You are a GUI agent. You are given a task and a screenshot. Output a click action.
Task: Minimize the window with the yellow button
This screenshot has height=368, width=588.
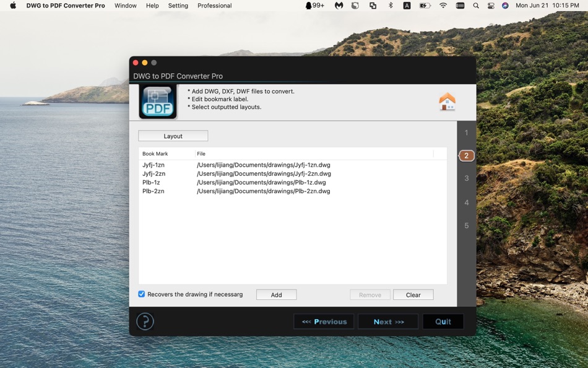pos(145,63)
